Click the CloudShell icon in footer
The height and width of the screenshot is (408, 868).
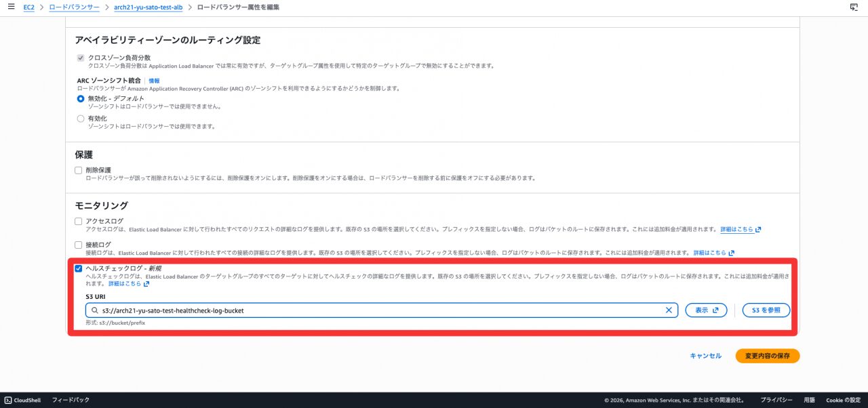[x=8, y=400]
